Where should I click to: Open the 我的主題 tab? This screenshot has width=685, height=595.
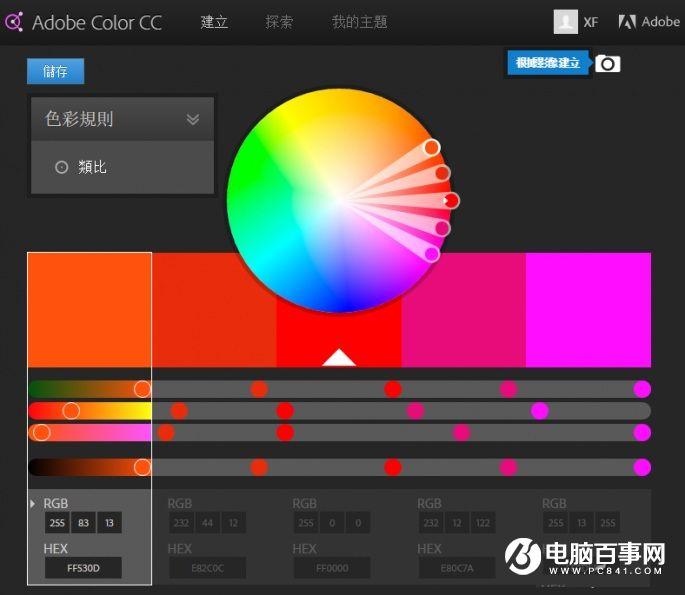[x=359, y=22]
